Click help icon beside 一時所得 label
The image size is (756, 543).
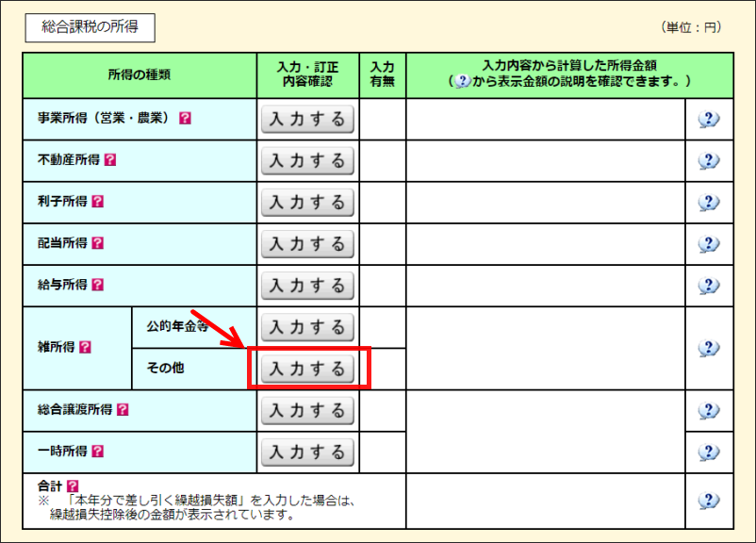tap(97, 452)
